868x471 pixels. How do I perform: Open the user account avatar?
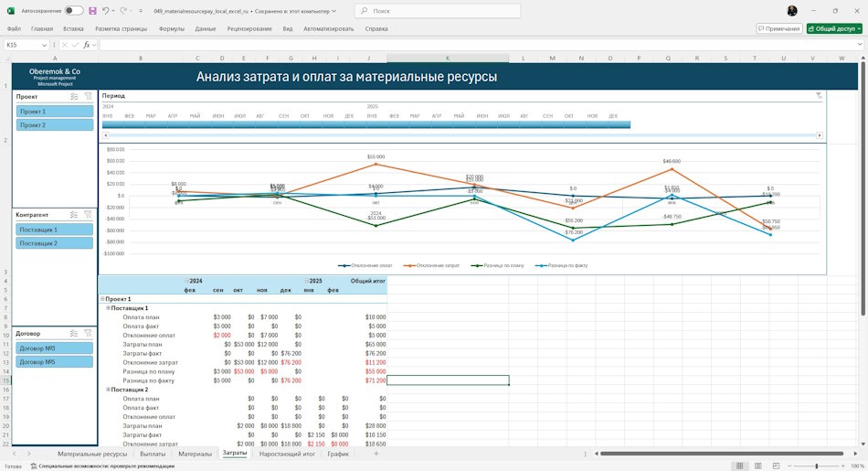pyautogui.click(x=792, y=11)
